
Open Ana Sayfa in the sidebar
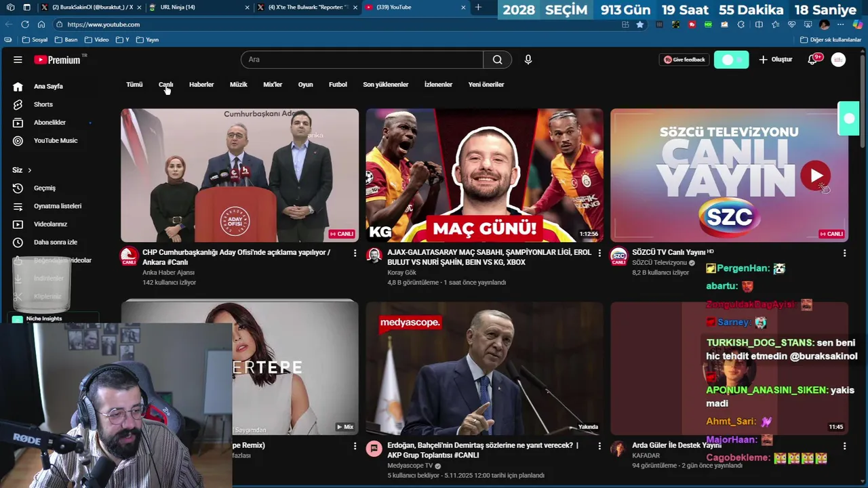47,86
